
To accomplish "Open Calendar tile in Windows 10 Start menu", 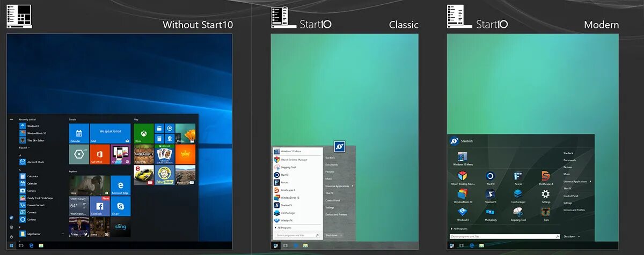I will (x=79, y=133).
